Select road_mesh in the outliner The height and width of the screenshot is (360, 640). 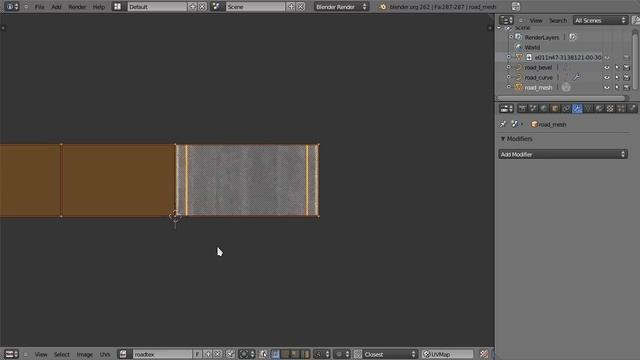(538, 87)
